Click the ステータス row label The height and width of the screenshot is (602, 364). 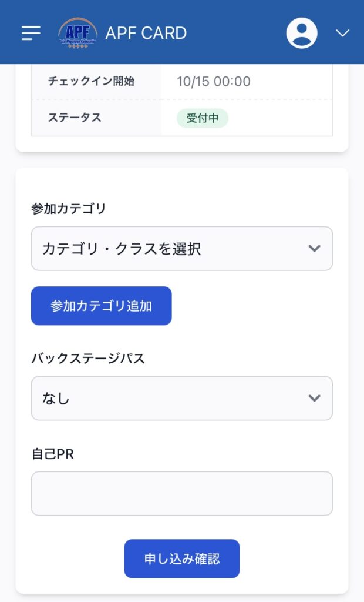[x=75, y=118]
